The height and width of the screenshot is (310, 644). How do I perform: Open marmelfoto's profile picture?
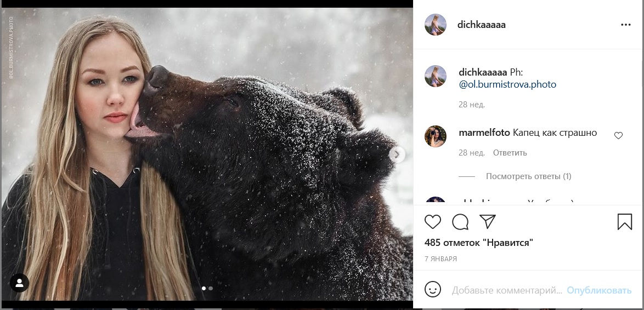pyautogui.click(x=436, y=136)
